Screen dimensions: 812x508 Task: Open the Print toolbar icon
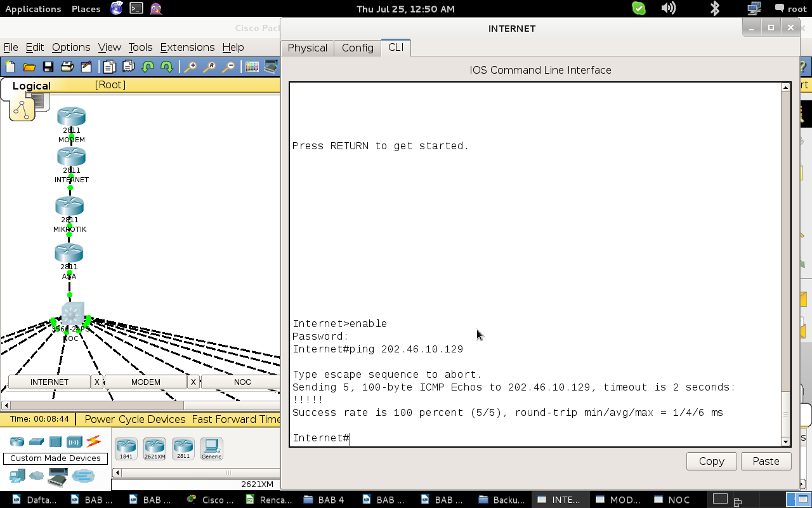67,67
